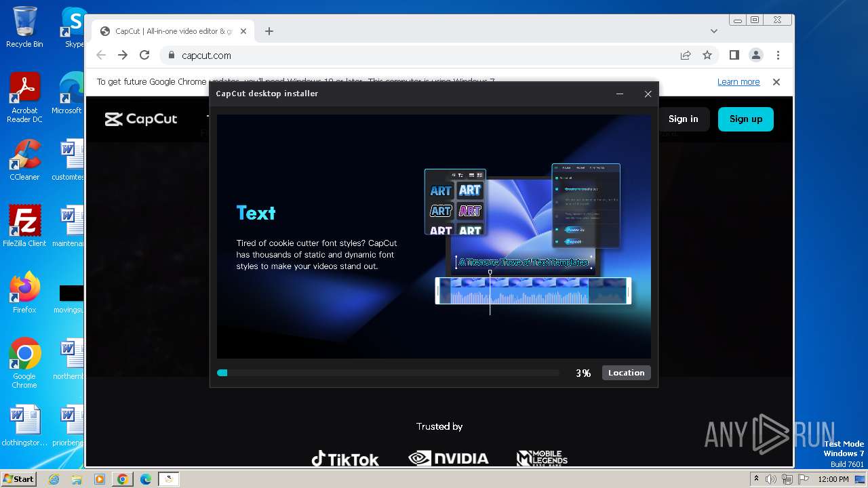Open Windows Media Player from taskbar
The image size is (868, 488).
[x=100, y=479]
